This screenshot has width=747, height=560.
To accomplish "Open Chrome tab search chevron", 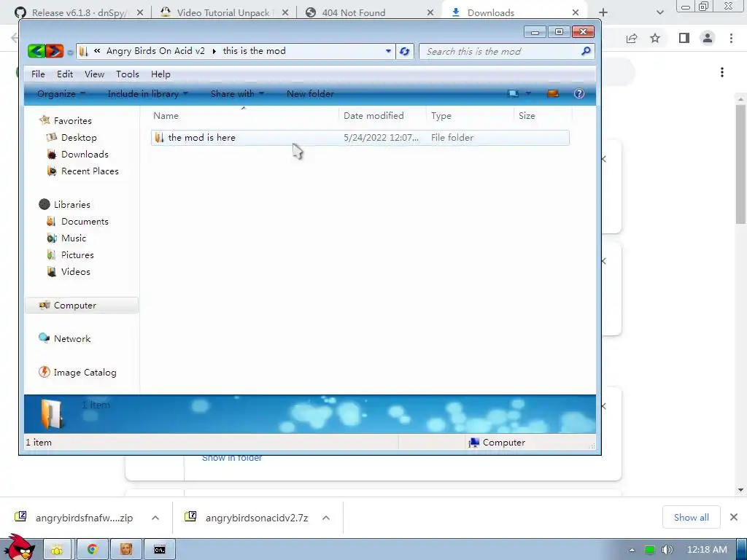I will tap(659, 13).
